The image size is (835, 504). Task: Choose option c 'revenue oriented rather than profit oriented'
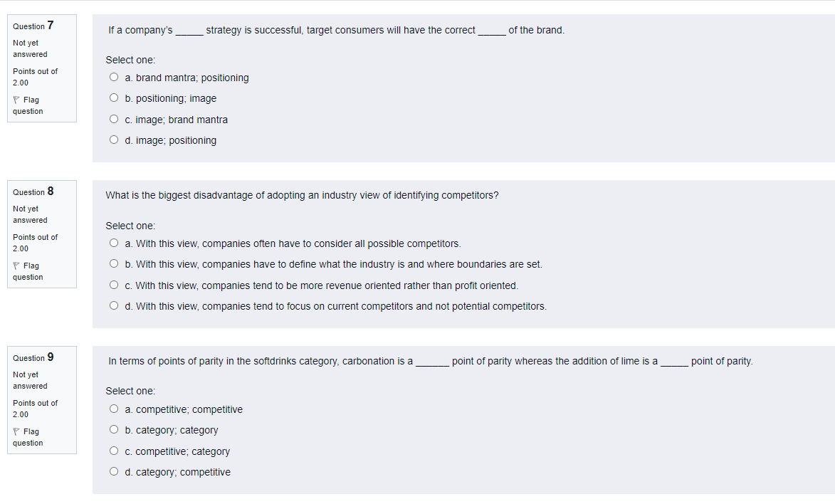click(114, 285)
